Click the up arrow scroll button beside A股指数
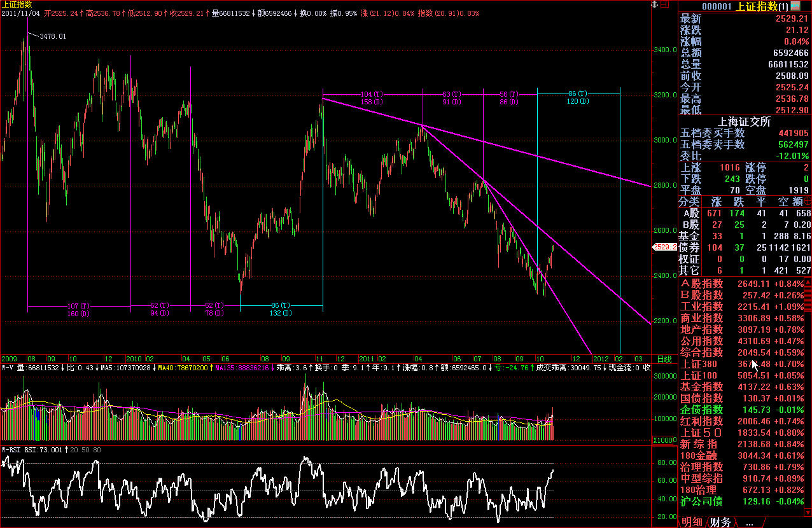Image resolution: width=812 pixels, height=528 pixels. click(x=808, y=282)
